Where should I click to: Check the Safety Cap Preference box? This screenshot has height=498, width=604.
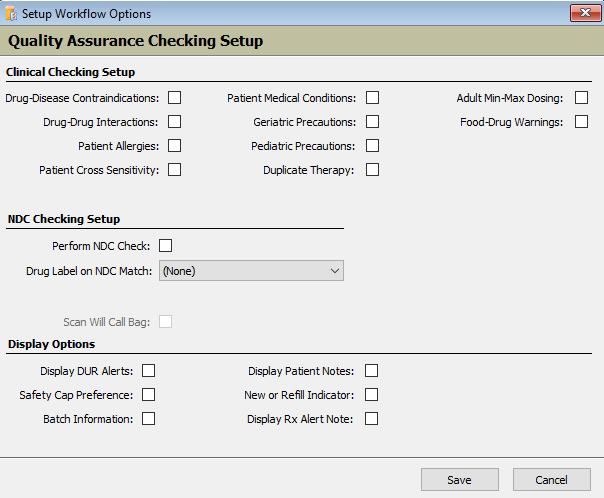(x=149, y=395)
